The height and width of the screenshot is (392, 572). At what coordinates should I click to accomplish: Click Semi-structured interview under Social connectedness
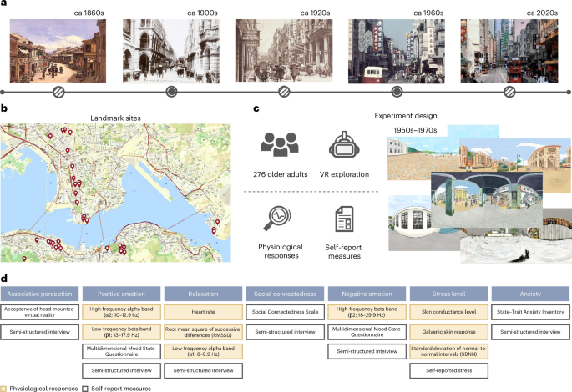pos(286,332)
